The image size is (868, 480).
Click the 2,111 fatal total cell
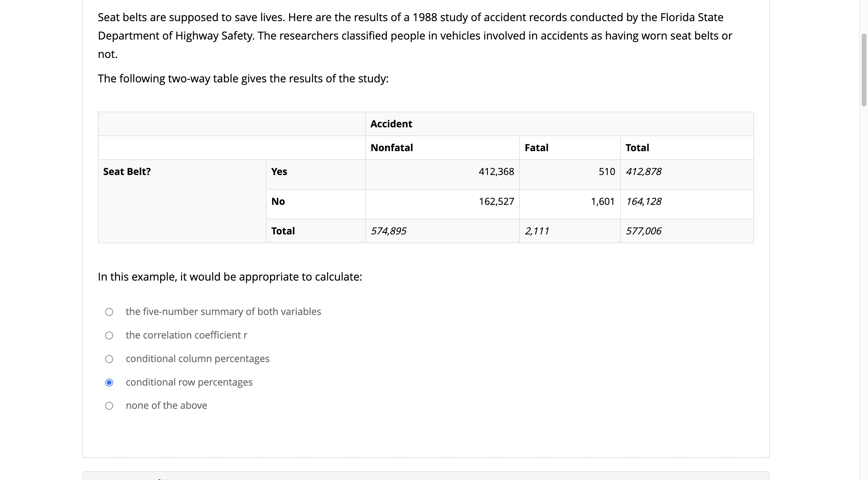coord(570,231)
